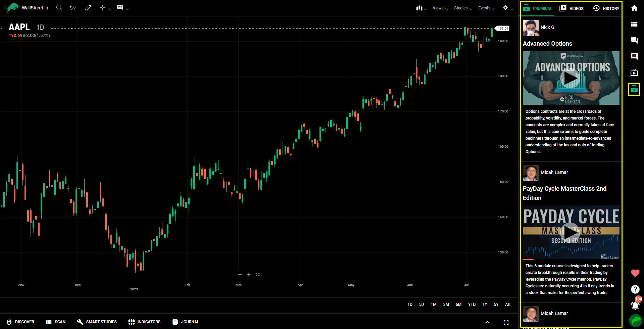Open the SCAN bottom tab
This screenshot has height=329, width=644.
coord(56,322)
